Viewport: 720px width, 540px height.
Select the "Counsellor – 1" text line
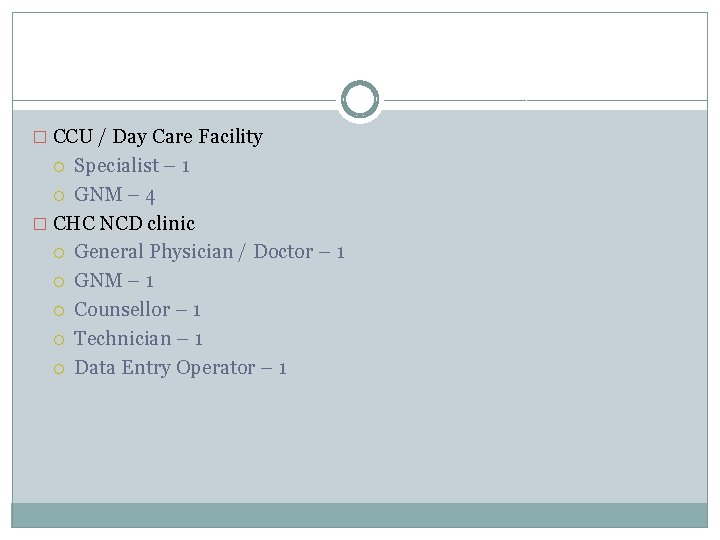[x=138, y=310]
